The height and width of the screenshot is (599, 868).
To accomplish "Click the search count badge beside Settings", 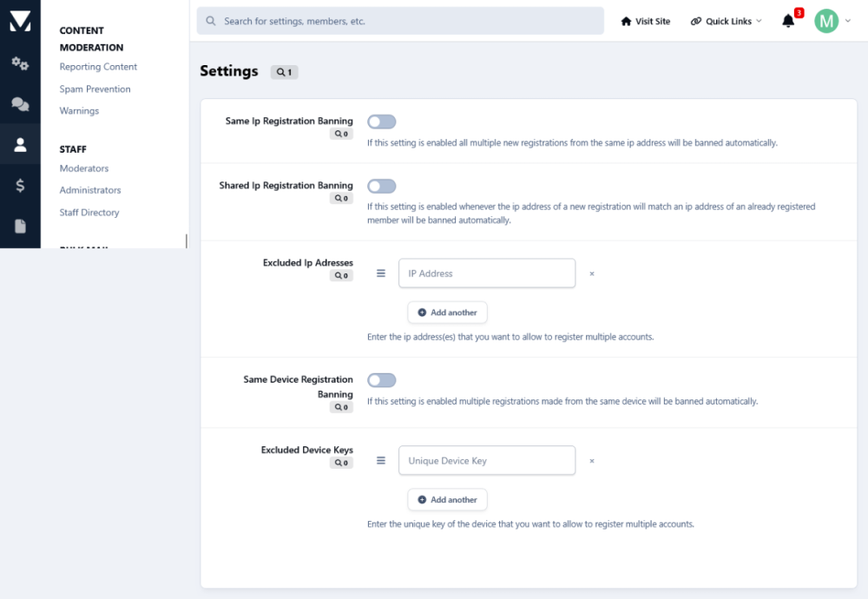I will click(285, 72).
